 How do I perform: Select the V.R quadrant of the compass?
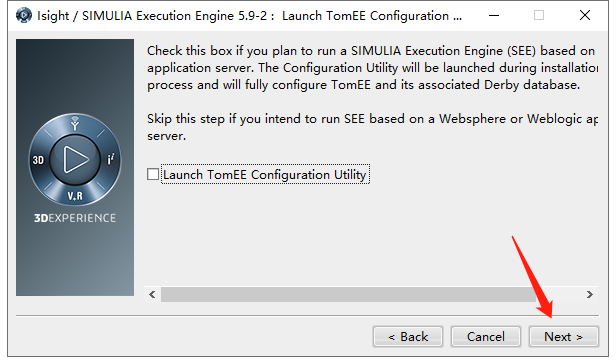[75, 196]
